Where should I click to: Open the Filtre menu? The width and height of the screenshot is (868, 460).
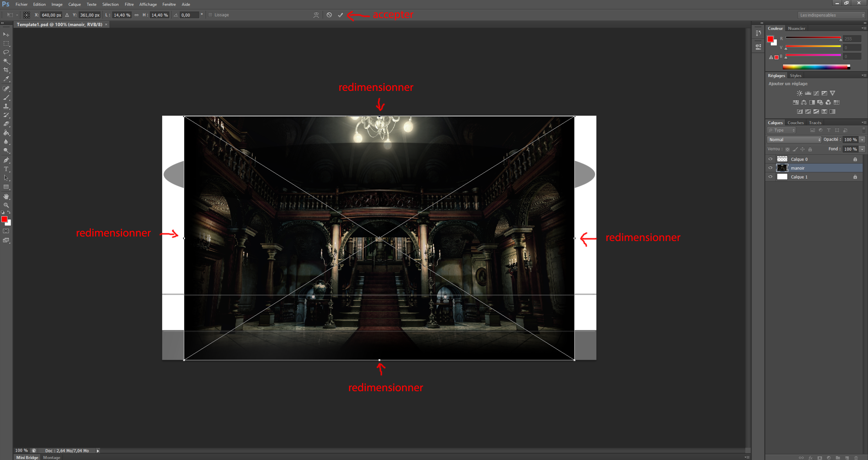[129, 4]
